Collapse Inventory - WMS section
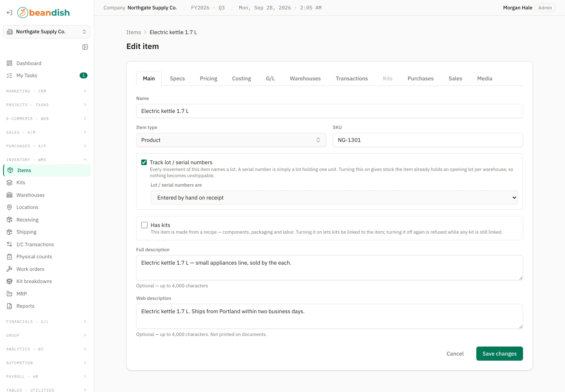Image resolution: width=565 pixels, height=392 pixels. pyautogui.click(x=47, y=160)
